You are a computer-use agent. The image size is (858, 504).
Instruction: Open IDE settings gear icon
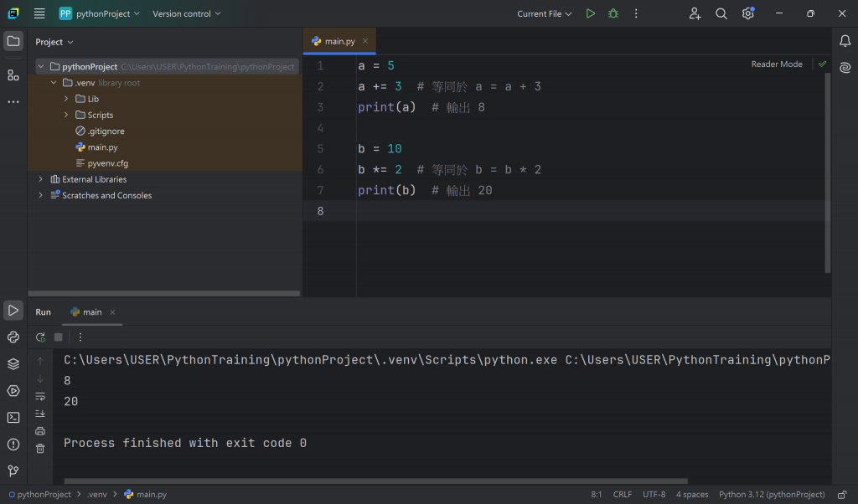pyautogui.click(x=747, y=13)
